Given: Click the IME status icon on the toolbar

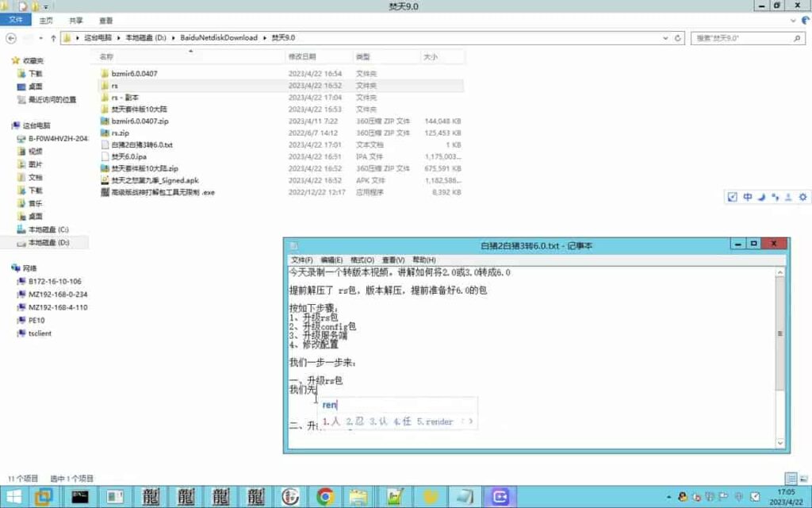Looking at the screenshot, I should 732,197.
